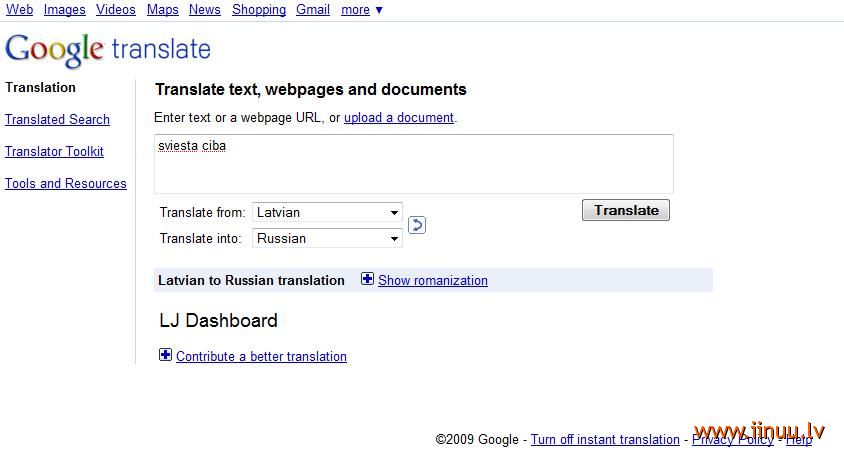Open the Translate into Russian dropdown
This screenshot has height=463, width=844.
click(x=327, y=238)
